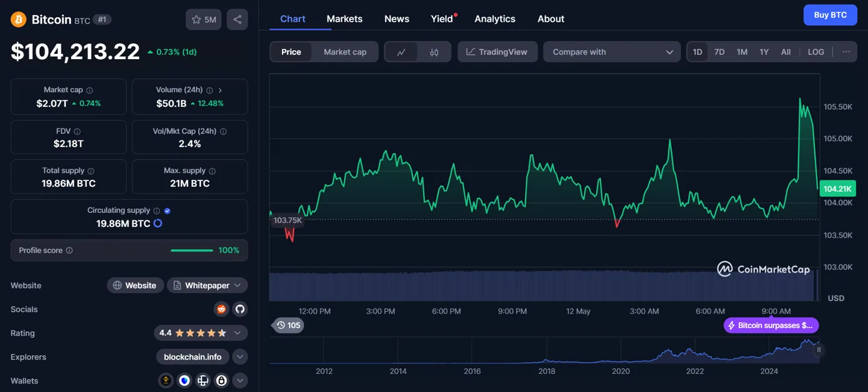Click the $104,213.22 price text
Image resolution: width=868 pixels, height=392 pixels.
coord(75,52)
